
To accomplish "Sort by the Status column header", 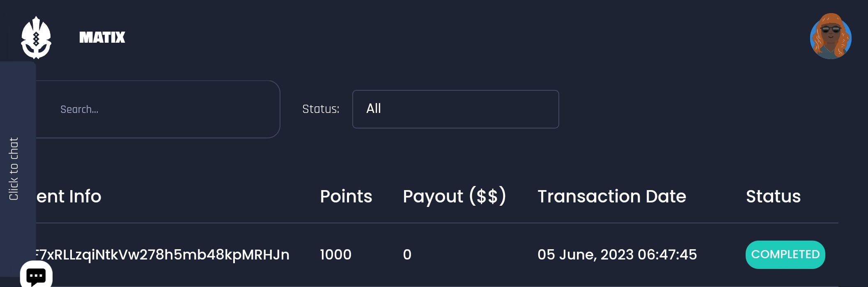I will pyautogui.click(x=773, y=197).
